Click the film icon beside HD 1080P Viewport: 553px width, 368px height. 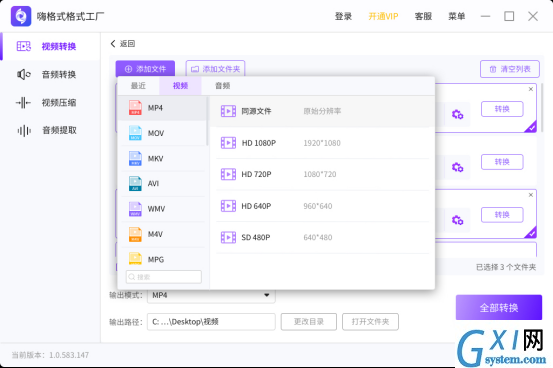click(228, 143)
